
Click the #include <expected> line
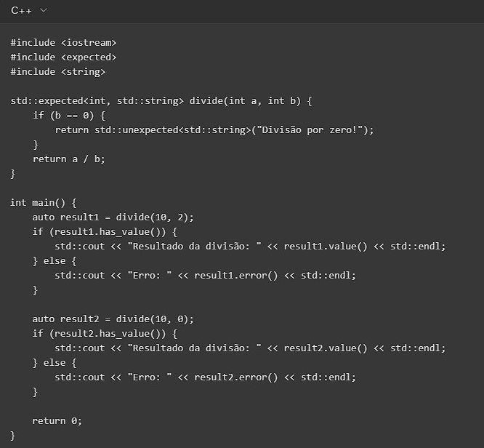click(63, 57)
